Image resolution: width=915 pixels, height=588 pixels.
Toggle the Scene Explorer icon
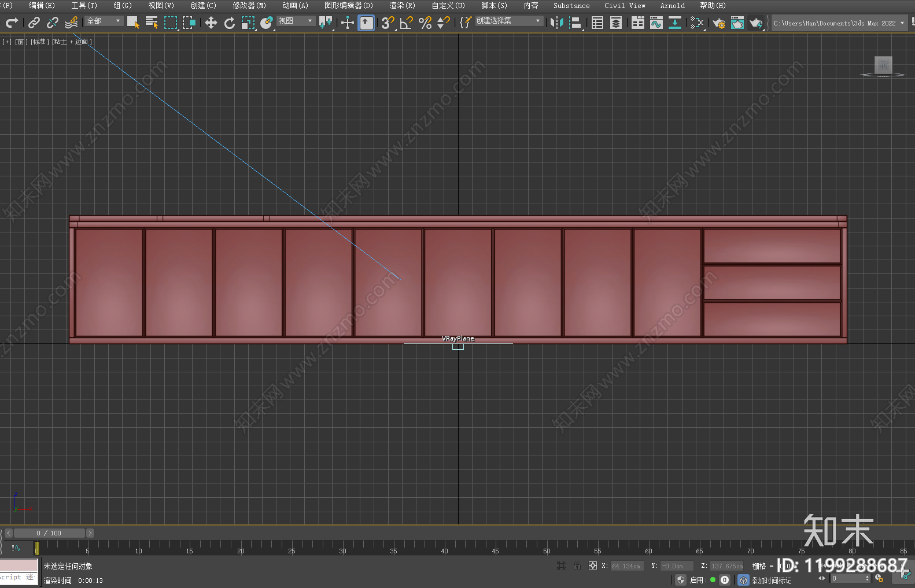pos(597,23)
